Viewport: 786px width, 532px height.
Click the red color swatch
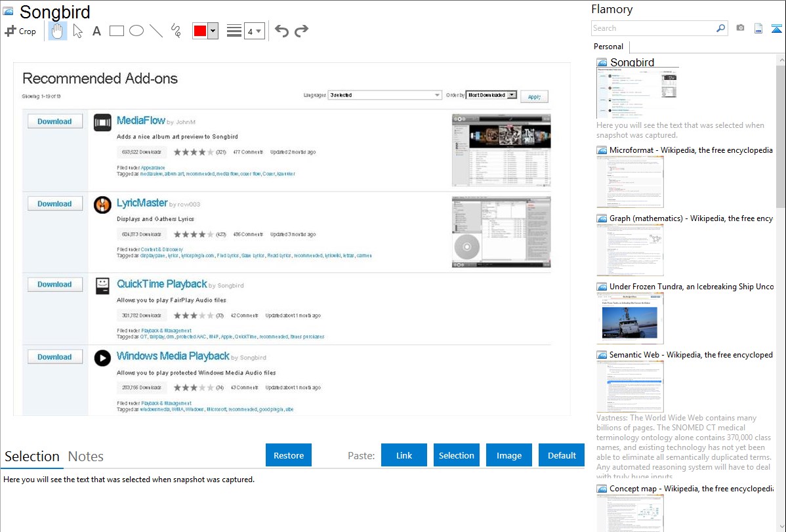tap(200, 31)
